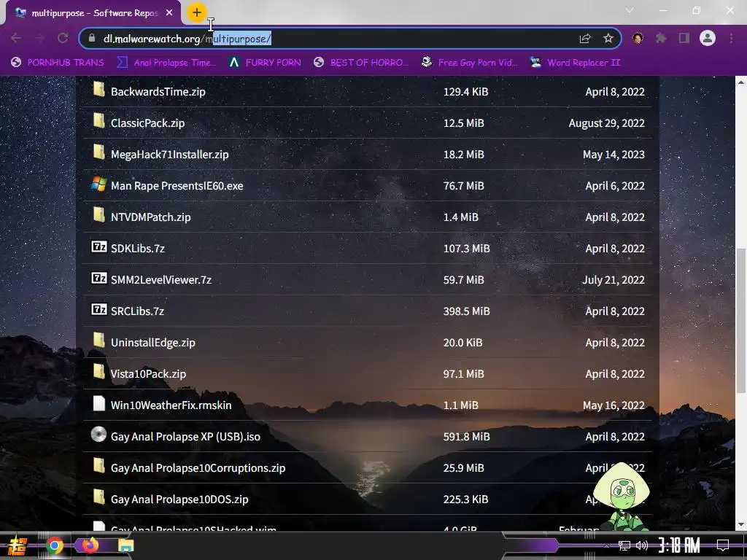The image size is (747, 560).
Task: Click the date 'May 14, 2023'
Action: click(x=614, y=155)
